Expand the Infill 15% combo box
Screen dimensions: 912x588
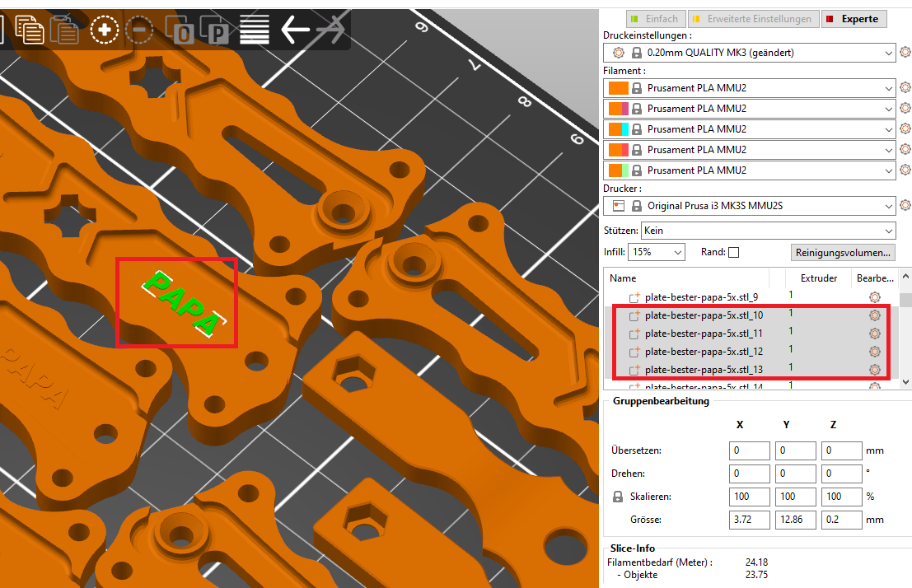657,252
